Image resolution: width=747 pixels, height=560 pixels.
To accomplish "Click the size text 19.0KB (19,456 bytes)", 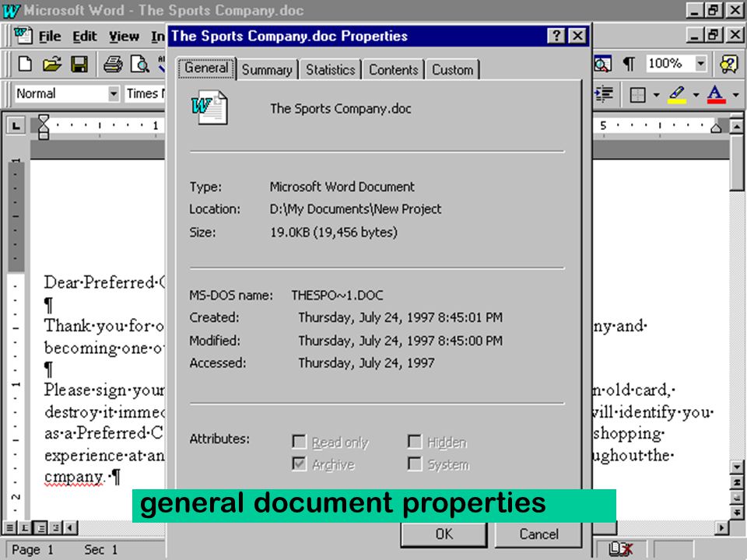I will point(334,233).
